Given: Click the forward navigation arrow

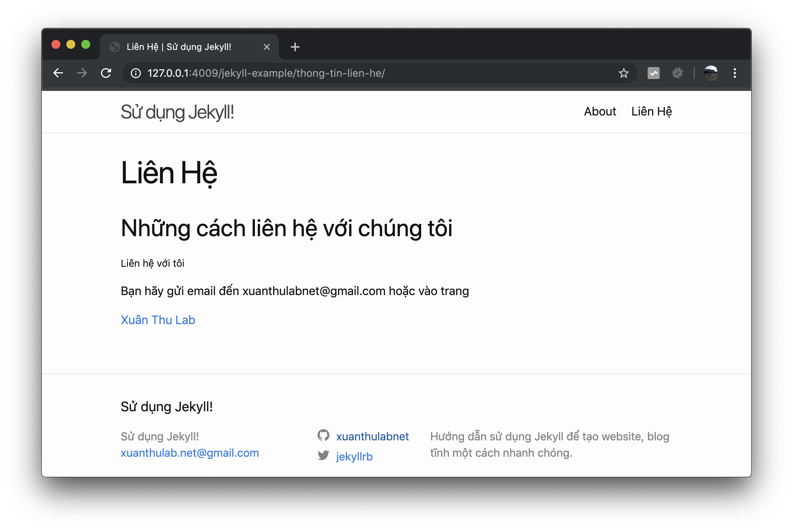Looking at the screenshot, I should coord(82,73).
